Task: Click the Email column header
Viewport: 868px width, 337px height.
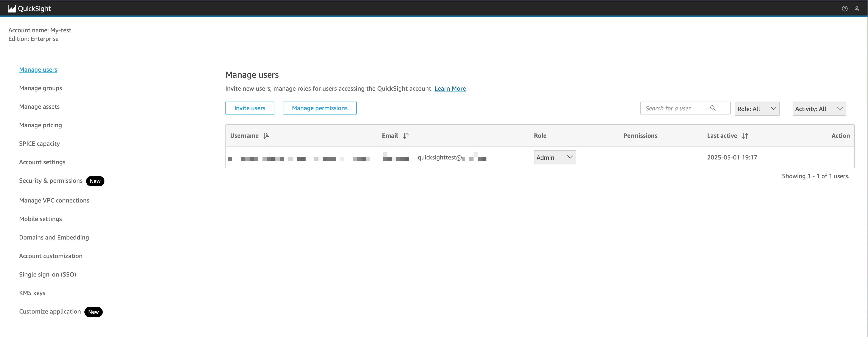Action: (390, 136)
